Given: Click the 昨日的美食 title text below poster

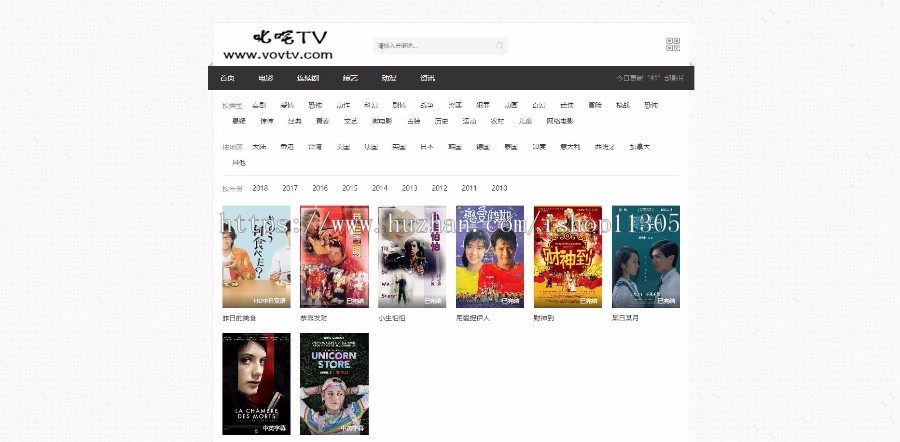Looking at the screenshot, I should [x=239, y=318].
